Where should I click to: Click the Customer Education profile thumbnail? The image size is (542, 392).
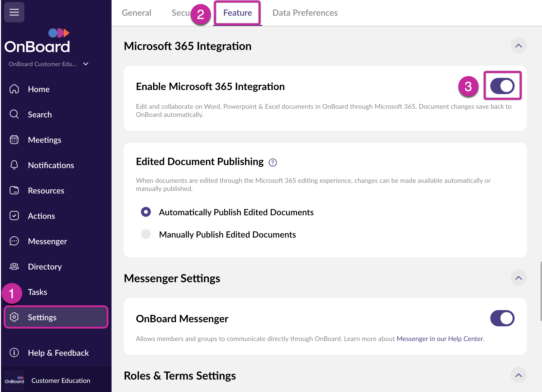pyautogui.click(x=14, y=380)
